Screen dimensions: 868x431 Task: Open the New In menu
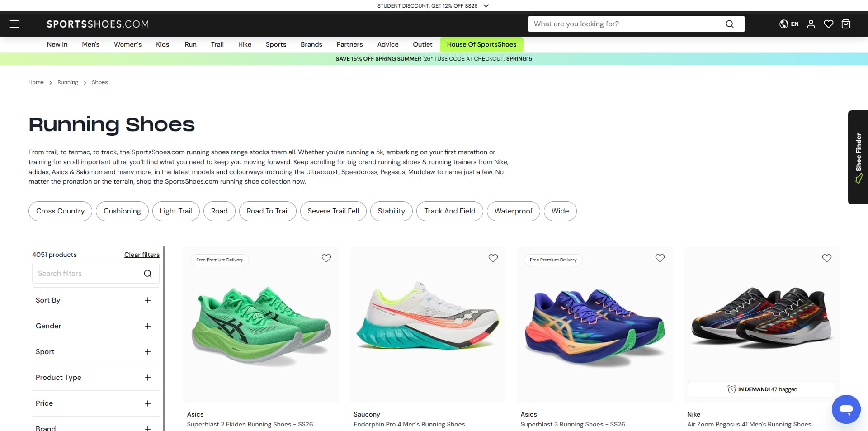click(x=57, y=44)
